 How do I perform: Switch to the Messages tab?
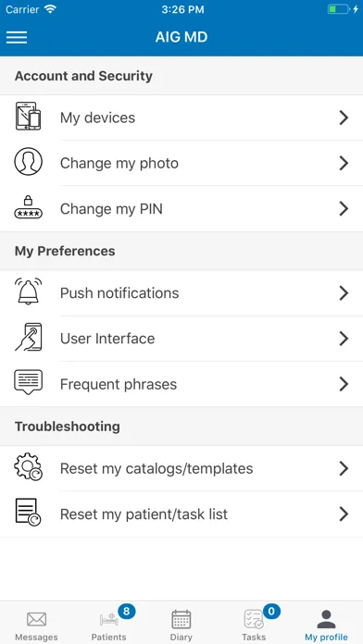click(36, 625)
